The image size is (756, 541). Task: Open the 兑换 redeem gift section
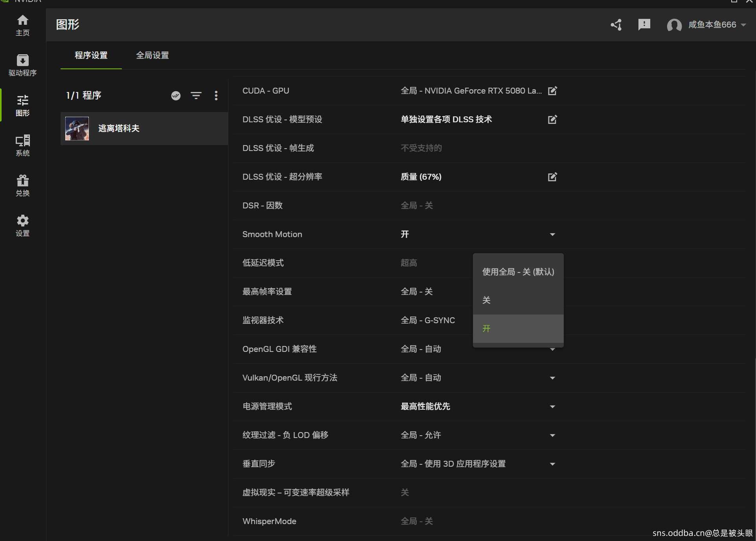(23, 186)
